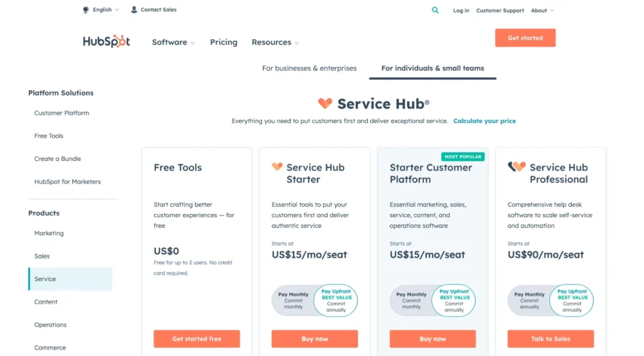Click the Service Hub heart icon in heading
Viewport: 644px width, 356px height.
[x=325, y=103]
